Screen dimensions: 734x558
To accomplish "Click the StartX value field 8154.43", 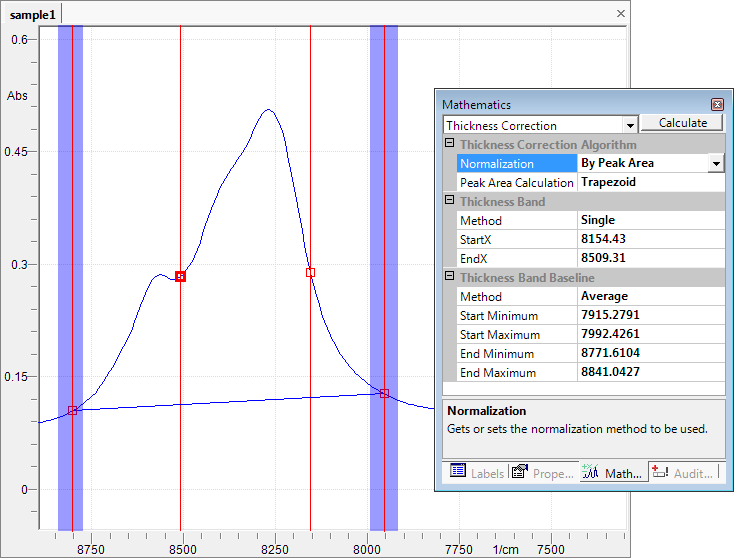I will point(650,240).
